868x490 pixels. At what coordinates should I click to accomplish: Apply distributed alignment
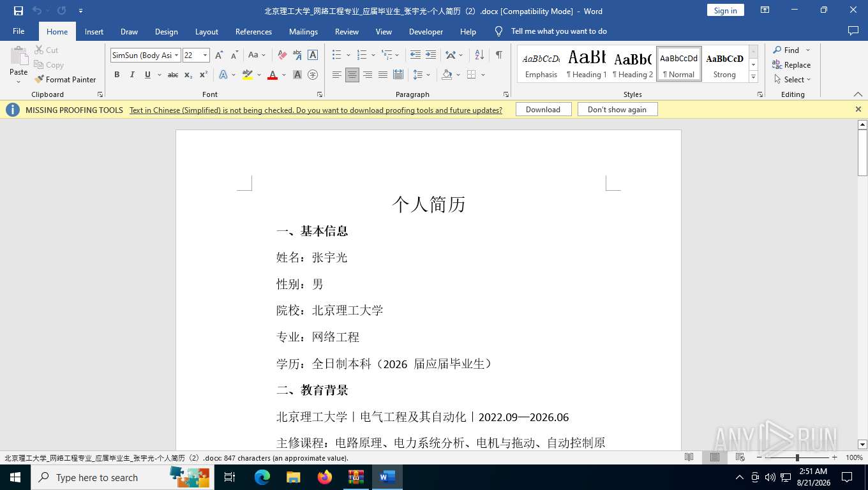(398, 75)
